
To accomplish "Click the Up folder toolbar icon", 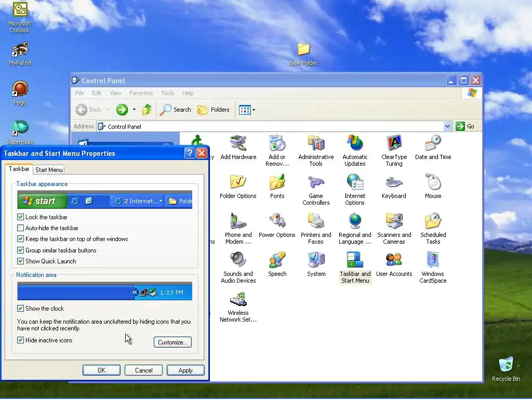I will pos(147,110).
